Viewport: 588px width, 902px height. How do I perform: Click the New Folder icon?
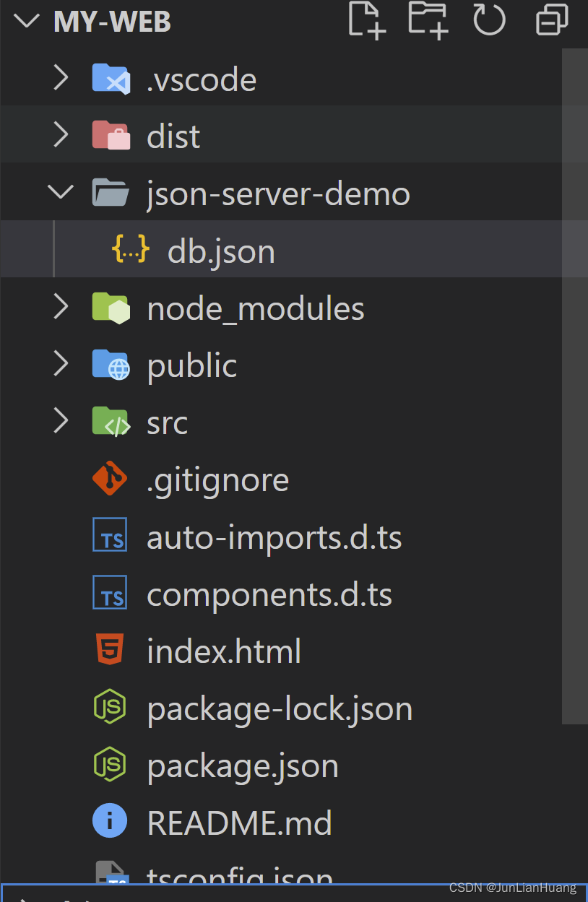[428, 19]
